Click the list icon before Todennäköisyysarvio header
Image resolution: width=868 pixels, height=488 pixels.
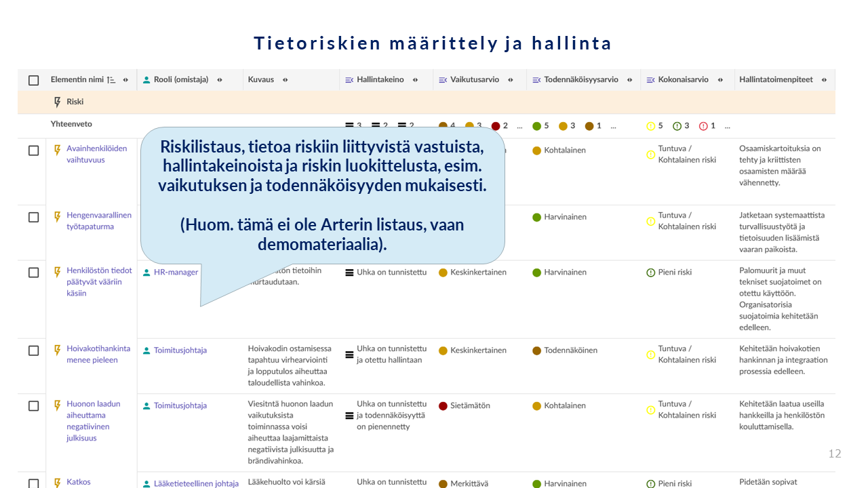pyautogui.click(x=536, y=80)
